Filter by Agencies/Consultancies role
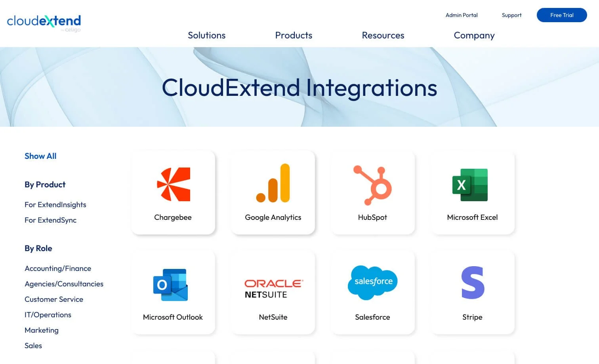The width and height of the screenshot is (599, 364). click(x=64, y=284)
